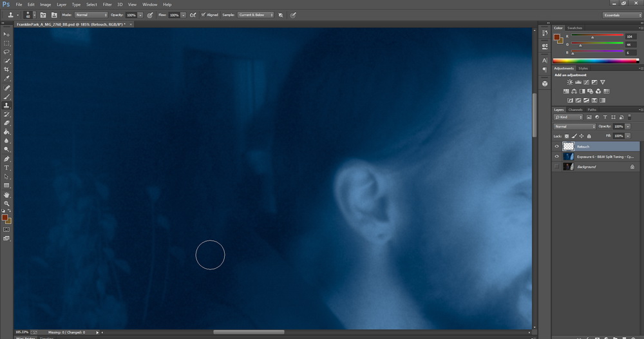Switch to the Channels tab

575,110
